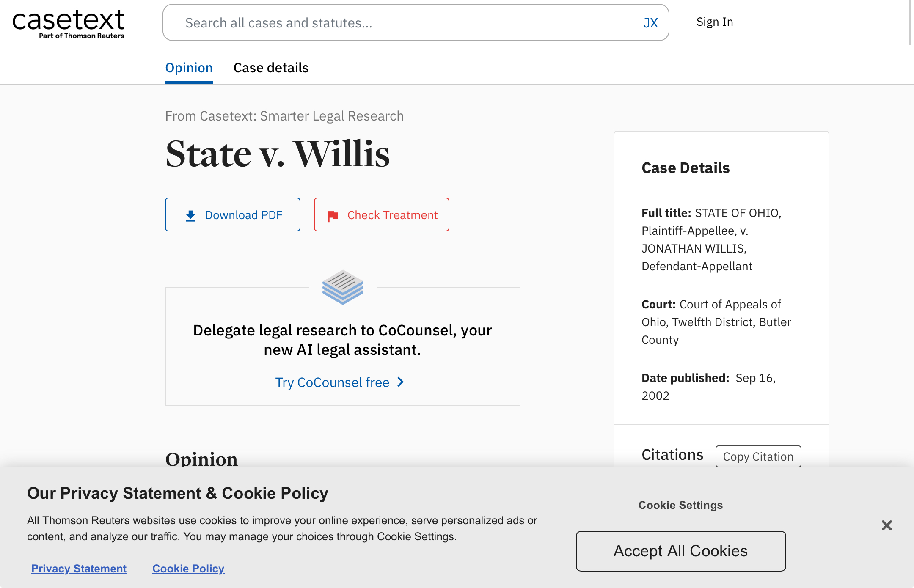Open Cookie Settings

click(680, 505)
